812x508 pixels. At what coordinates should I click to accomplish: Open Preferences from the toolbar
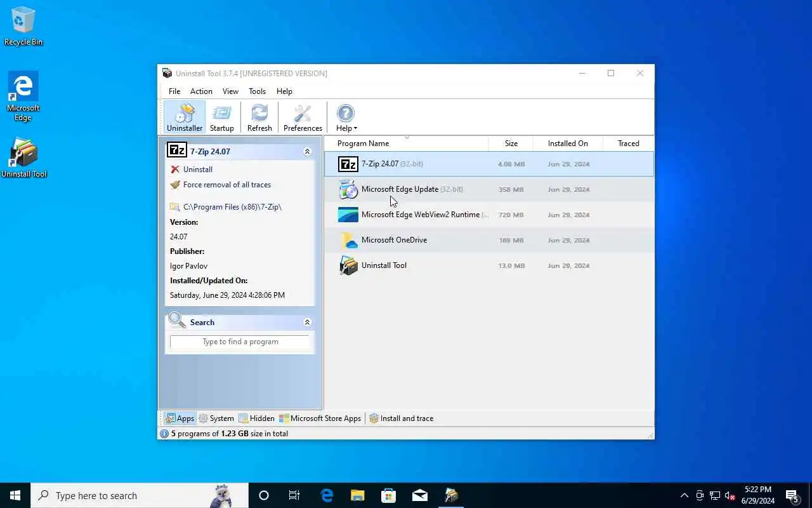tap(303, 117)
